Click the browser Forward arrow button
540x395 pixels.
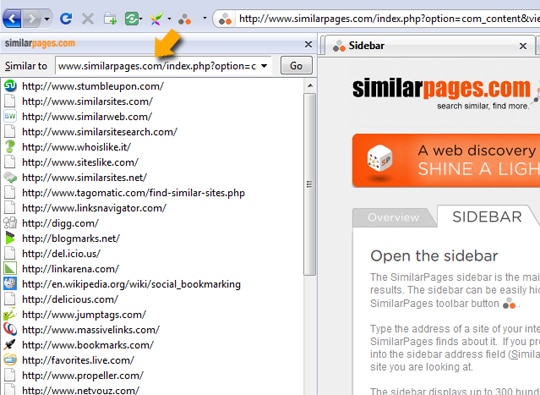pos(32,18)
